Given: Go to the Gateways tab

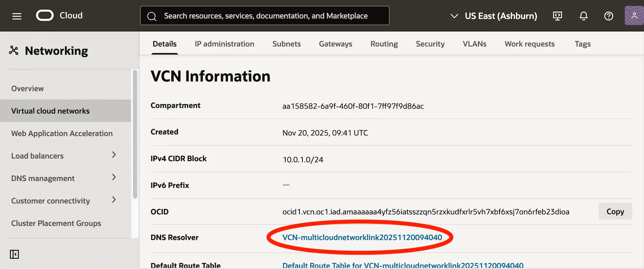Looking at the screenshot, I should [x=336, y=44].
